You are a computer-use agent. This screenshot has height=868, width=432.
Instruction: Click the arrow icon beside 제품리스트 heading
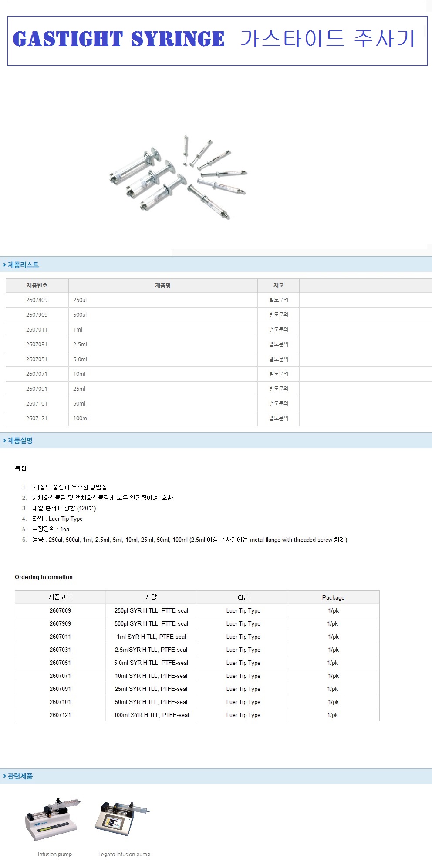pyautogui.click(x=4, y=265)
